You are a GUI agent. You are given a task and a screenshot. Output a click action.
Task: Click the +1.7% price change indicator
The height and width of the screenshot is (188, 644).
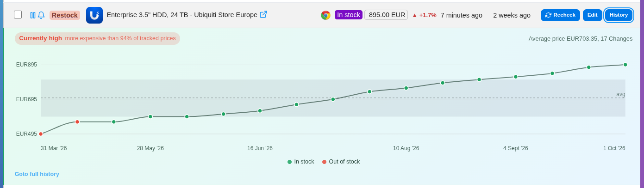pos(424,15)
